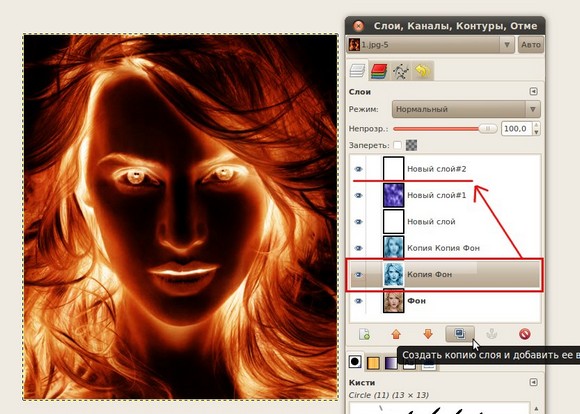Adjust the Непрозр. opacity slider
Screen dimensions: 580x414
(x=445, y=129)
